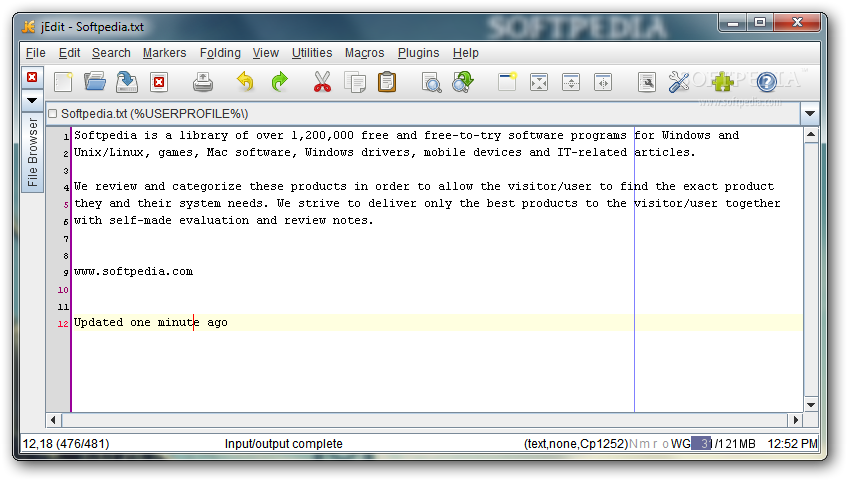Click memory usage indicator 121MB

coord(724,444)
